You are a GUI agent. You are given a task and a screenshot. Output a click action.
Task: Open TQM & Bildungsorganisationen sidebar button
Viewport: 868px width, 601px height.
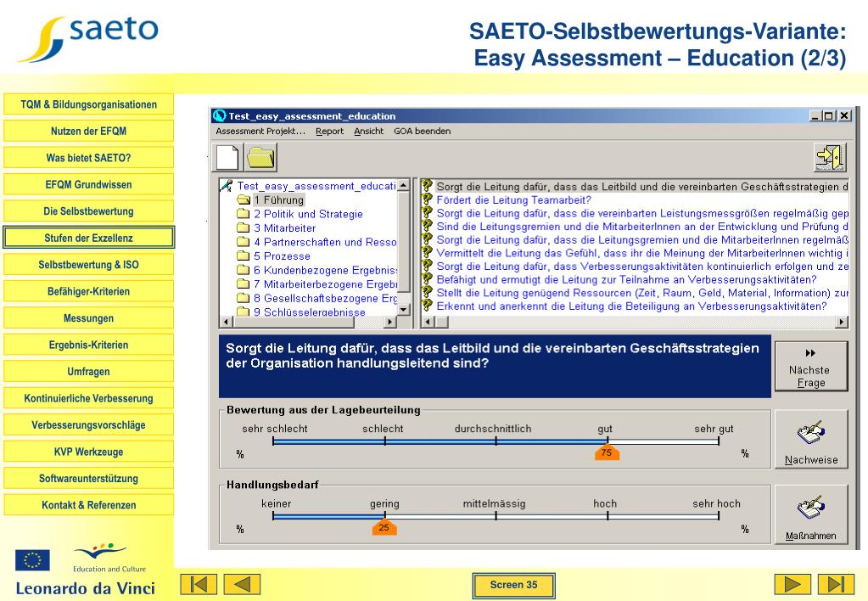pos(88,104)
